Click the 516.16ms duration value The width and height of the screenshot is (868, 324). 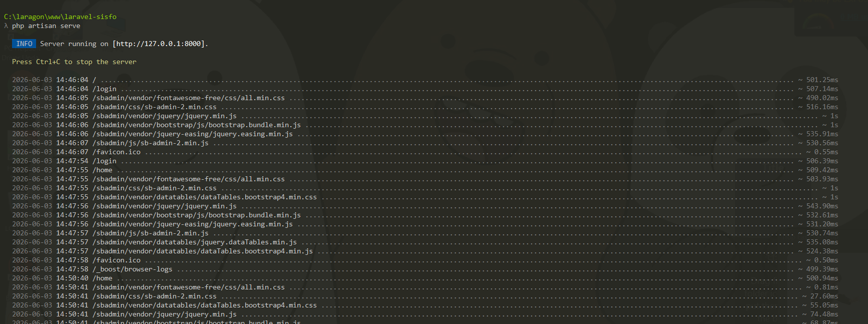(x=822, y=107)
